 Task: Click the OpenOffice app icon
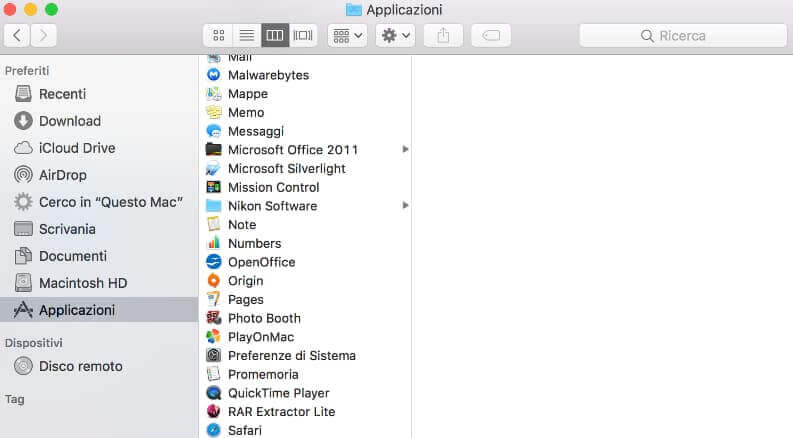coord(214,262)
